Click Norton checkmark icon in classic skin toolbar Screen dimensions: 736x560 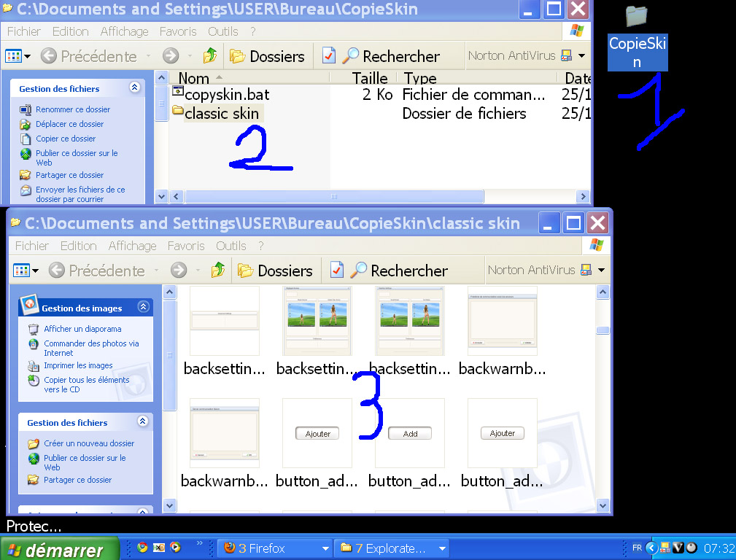pos(336,271)
